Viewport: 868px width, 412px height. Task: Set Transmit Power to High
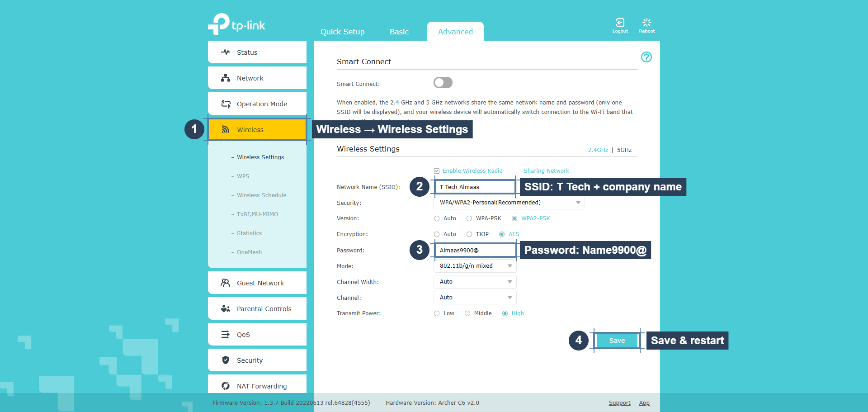[x=505, y=313]
